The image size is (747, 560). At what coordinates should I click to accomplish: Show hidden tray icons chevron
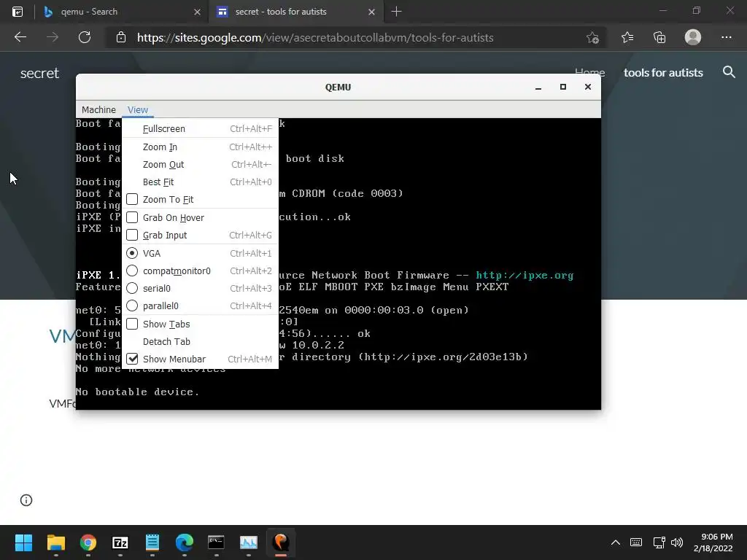coord(616,542)
